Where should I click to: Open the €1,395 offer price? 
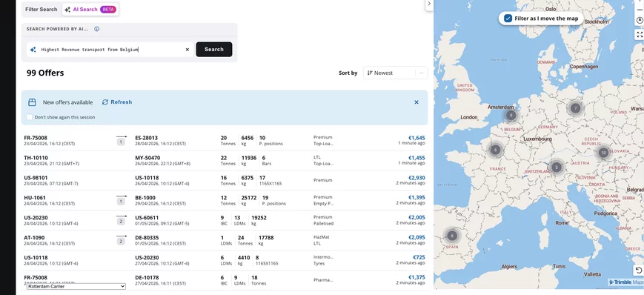click(x=416, y=198)
